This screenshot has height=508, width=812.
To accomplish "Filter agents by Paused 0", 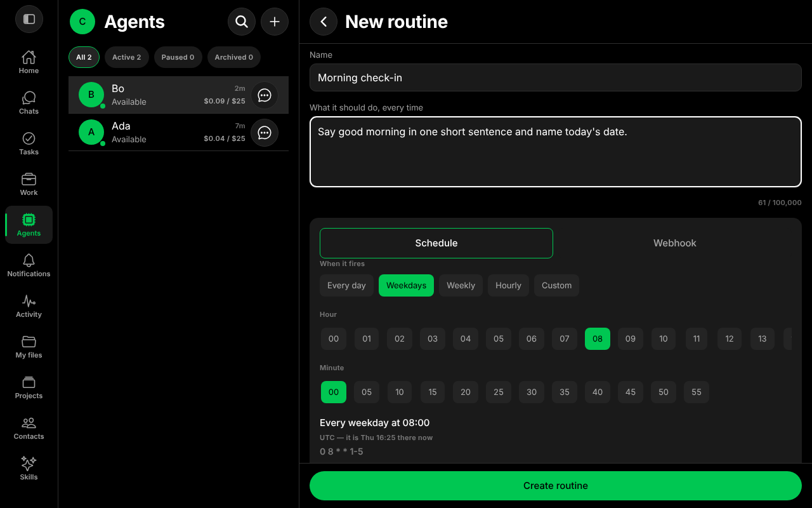I will pos(178,57).
